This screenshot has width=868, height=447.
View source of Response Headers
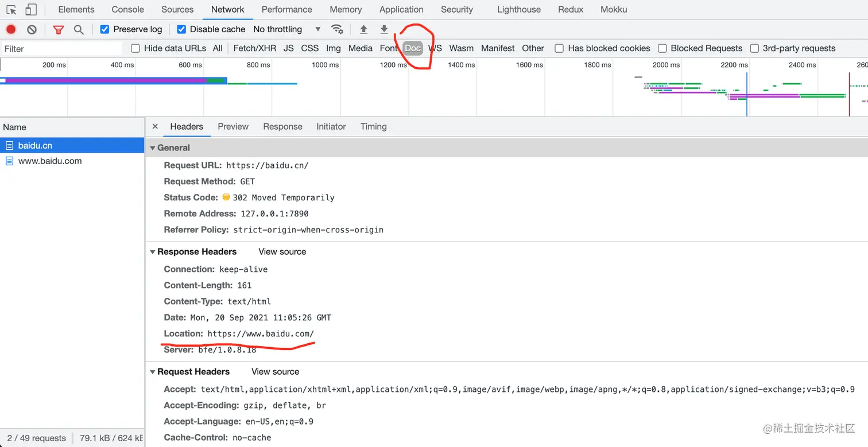click(x=282, y=252)
